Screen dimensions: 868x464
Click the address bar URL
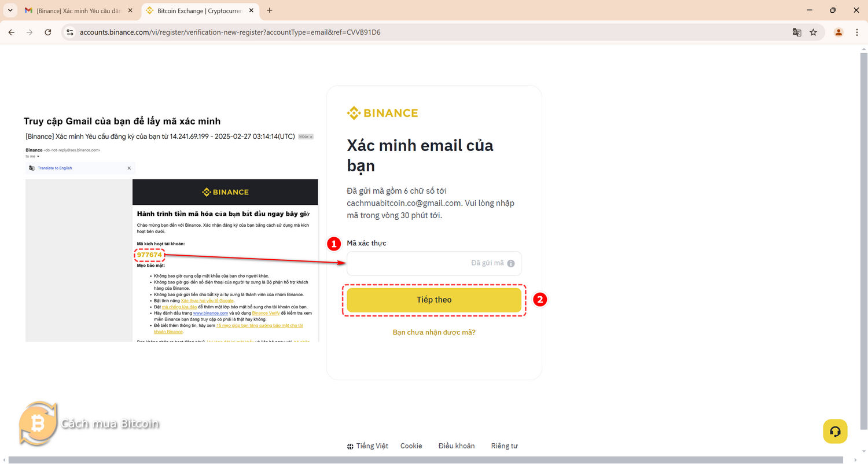point(230,32)
